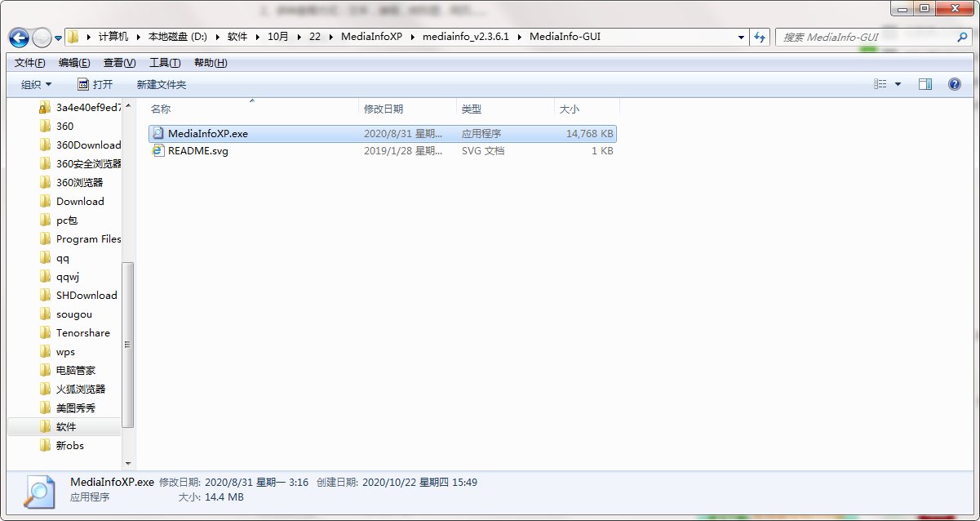This screenshot has width=980, height=521.
Task: Click 计算机 in the address breadcrumb
Action: 113,37
